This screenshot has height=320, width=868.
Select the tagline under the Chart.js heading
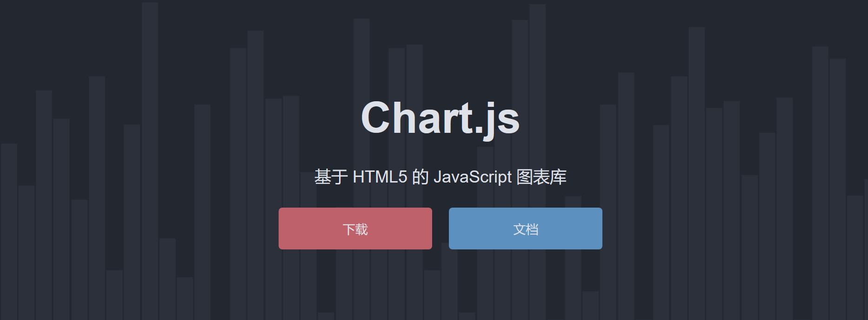pyautogui.click(x=440, y=177)
